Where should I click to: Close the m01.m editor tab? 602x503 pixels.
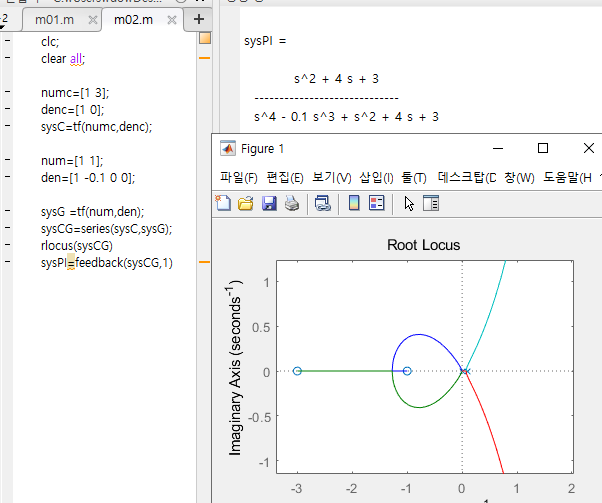point(93,20)
